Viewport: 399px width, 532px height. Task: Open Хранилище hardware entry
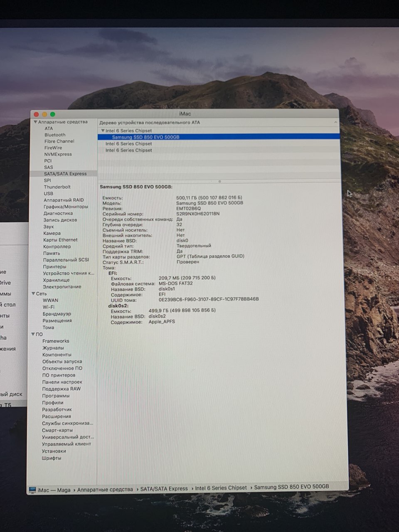tap(56, 280)
